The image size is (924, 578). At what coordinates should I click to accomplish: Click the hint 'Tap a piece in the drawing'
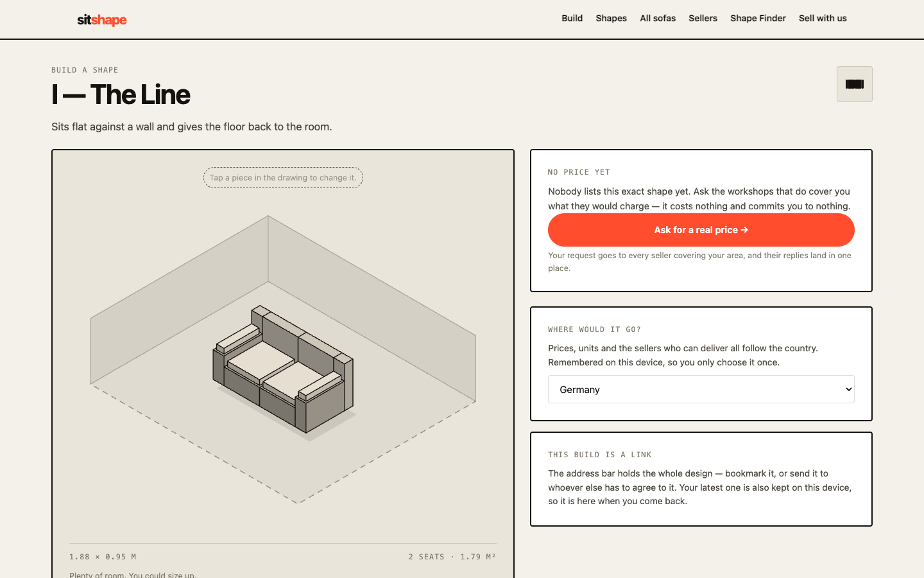click(x=283, y=178)
